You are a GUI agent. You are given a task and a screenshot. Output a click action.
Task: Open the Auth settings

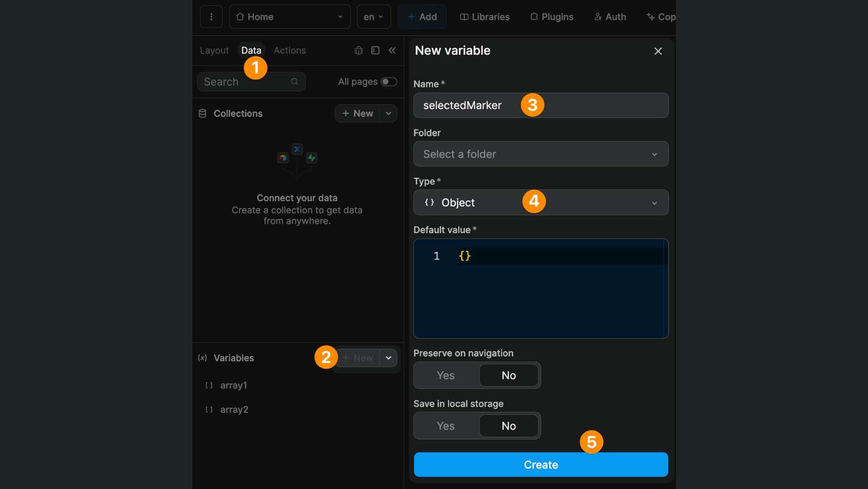tap(610, 16)
